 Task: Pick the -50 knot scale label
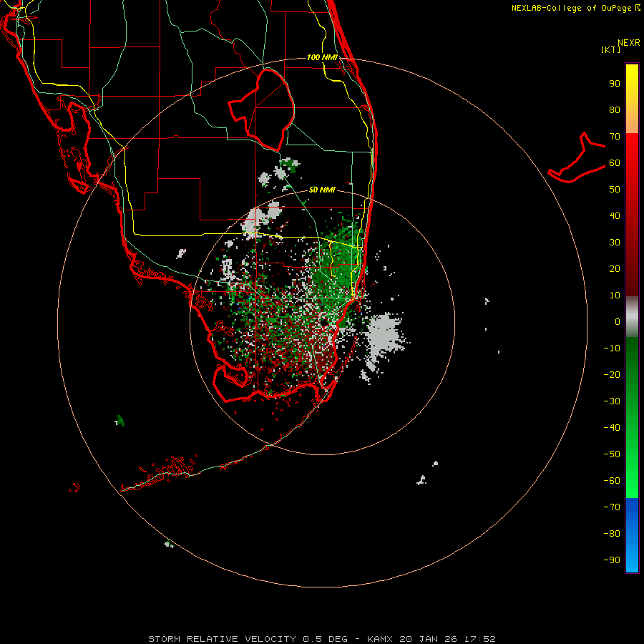click(612, 454)
